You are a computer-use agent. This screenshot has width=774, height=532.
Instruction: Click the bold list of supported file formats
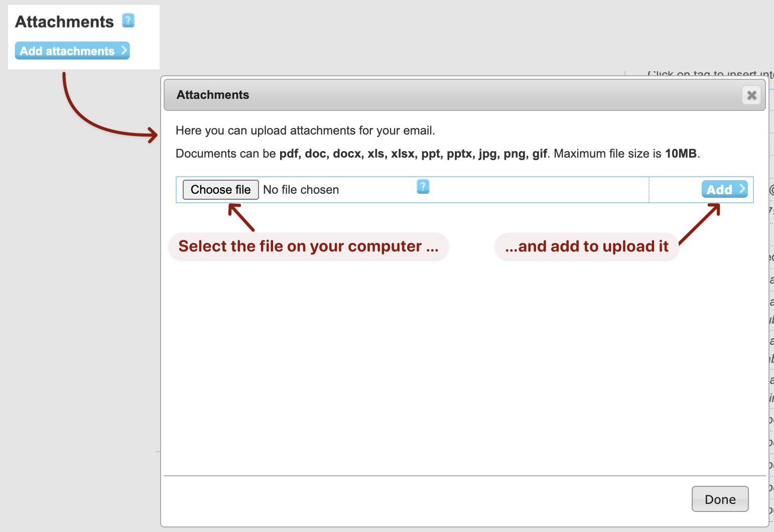pyautogui.click(x=413, y=154)
